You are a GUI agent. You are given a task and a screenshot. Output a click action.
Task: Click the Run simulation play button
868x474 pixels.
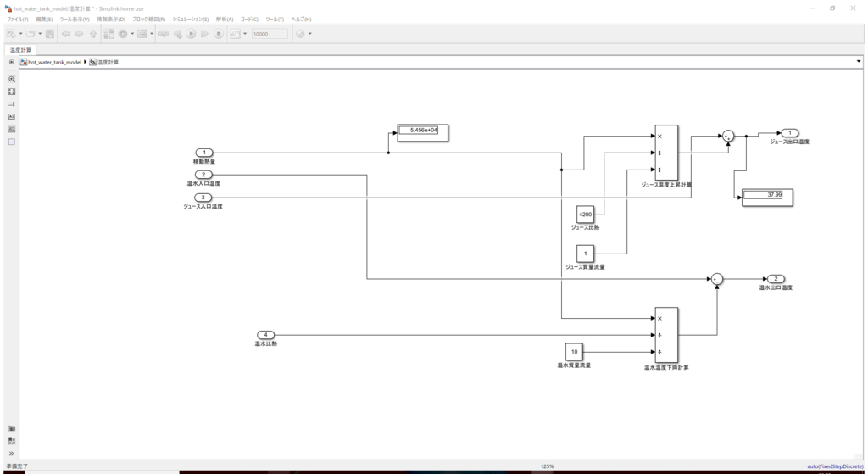pos(191,34)
